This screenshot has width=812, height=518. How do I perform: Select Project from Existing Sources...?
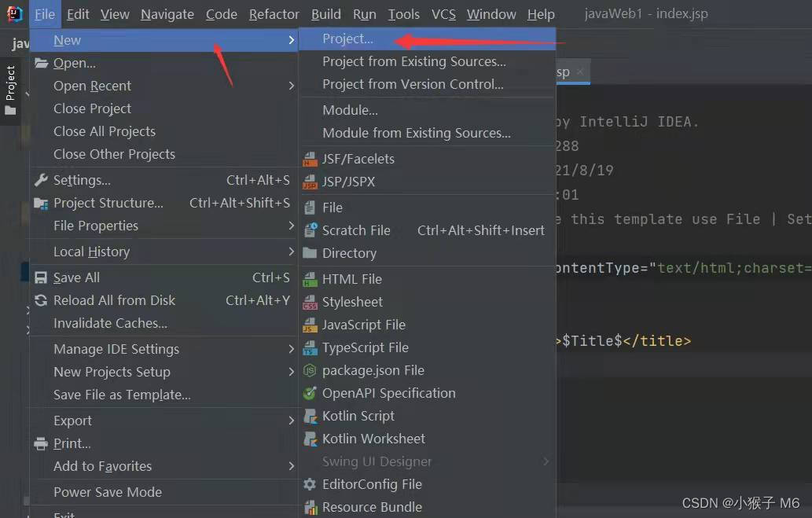pos(428,61)
